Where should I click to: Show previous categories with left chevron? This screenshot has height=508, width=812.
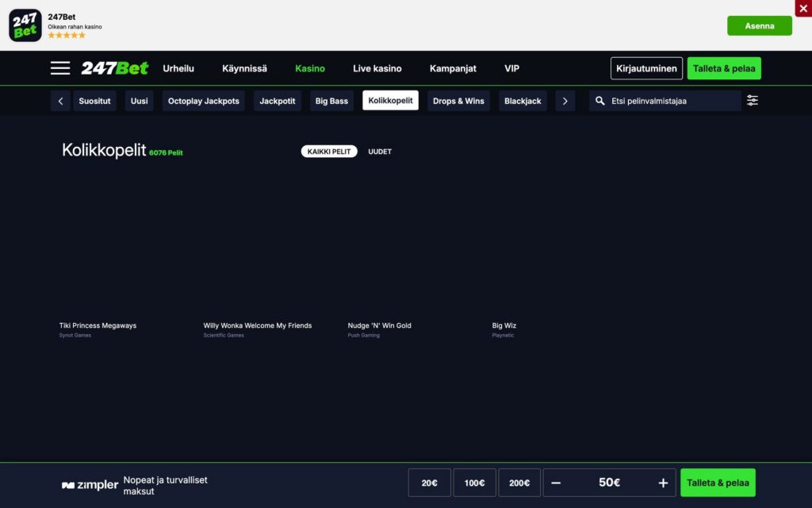[x=60, y=101]
